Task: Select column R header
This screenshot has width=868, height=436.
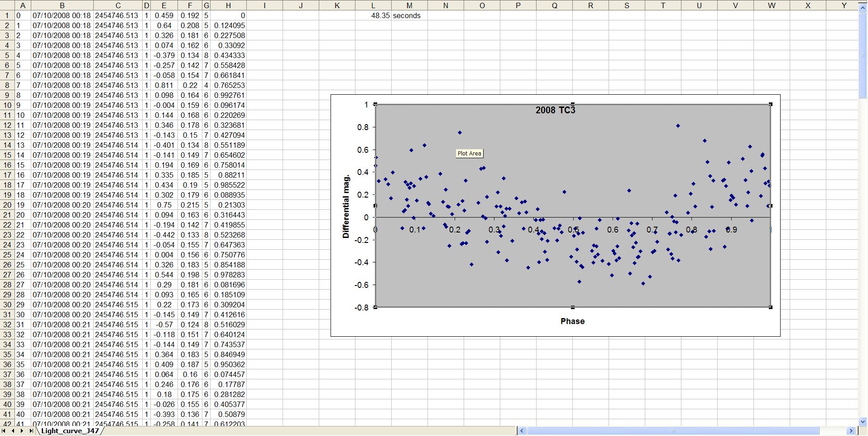Action: tap(590, 5)
